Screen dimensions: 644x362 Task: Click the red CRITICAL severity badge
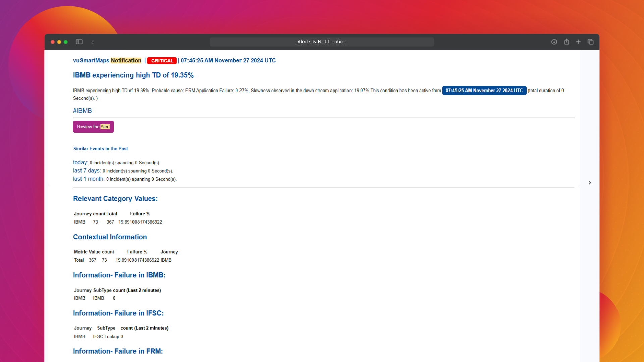[162, 61]
